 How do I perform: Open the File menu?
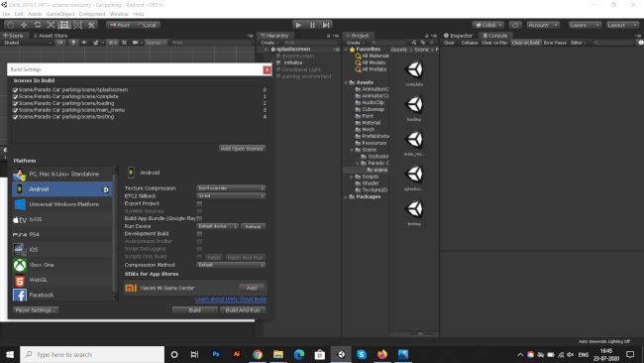tap(6, 14)
